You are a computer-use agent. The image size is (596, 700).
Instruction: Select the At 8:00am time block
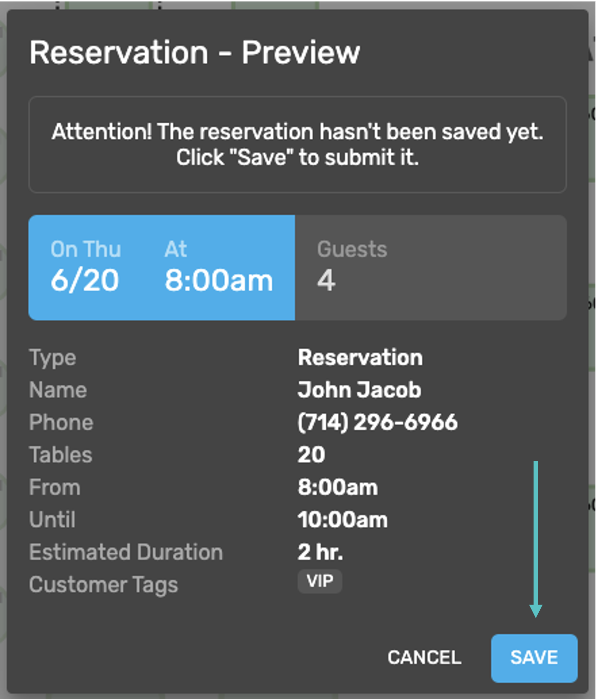(219, 267)
